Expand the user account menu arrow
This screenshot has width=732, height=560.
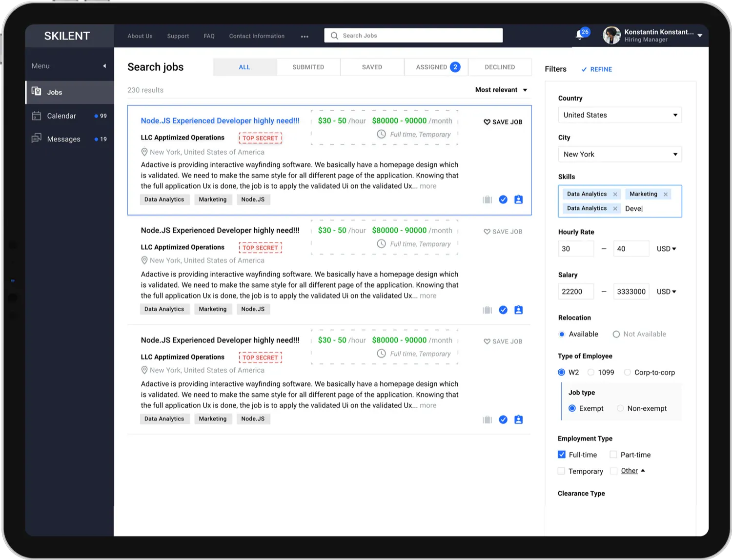tap(700, 36)
